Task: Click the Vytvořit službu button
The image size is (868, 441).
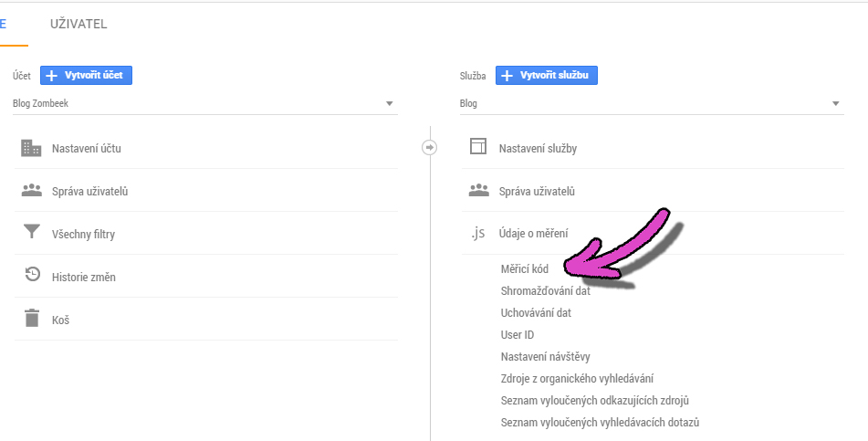Action: coord(547,76)
